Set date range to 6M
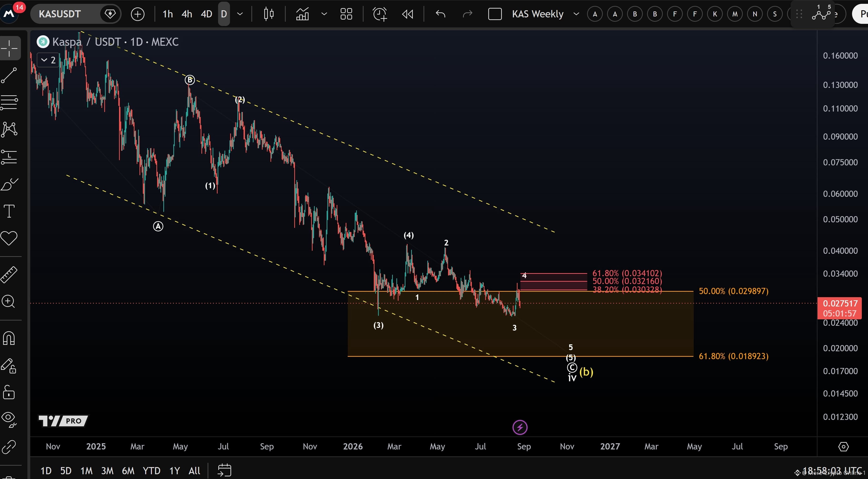The width and height of the screenshot is (868, 479). tap(128, 471)
